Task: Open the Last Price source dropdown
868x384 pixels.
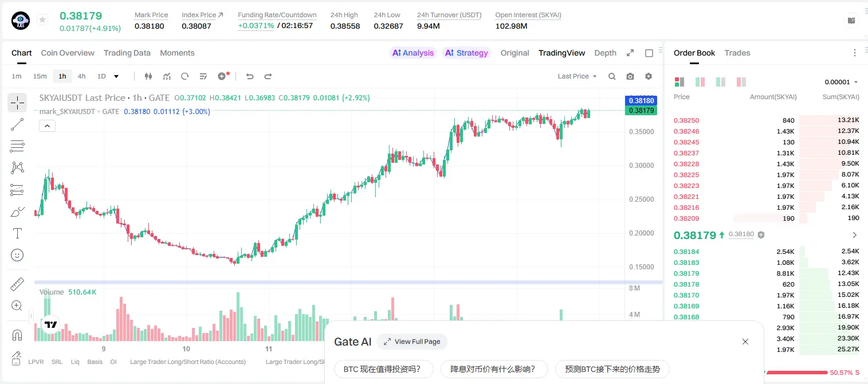Action: [x=577, y=76]
